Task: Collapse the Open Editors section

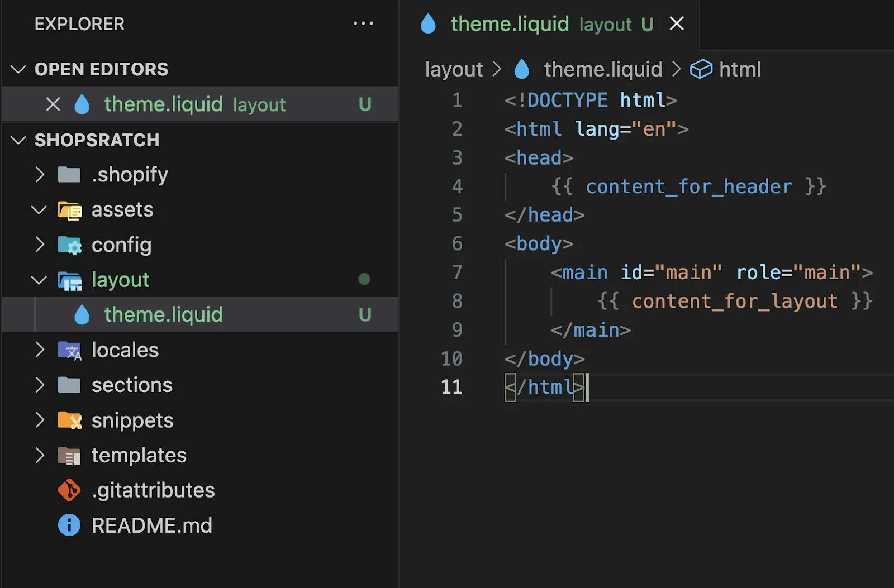Action: (18, 69)
